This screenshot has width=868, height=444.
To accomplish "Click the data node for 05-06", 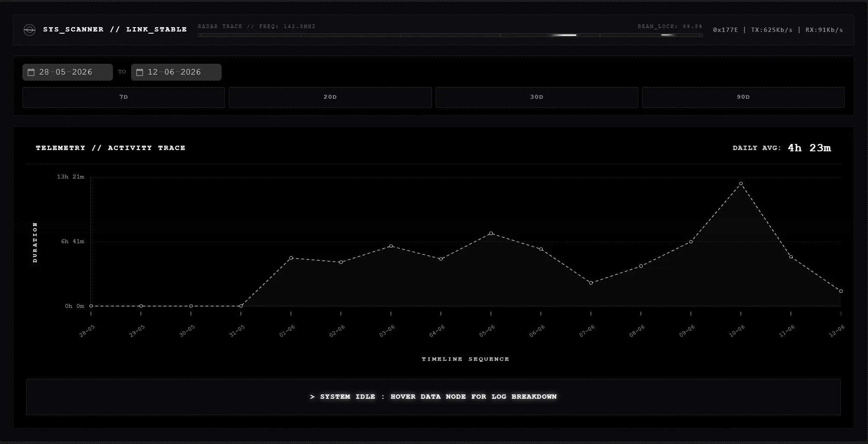I will coord(491,233).
